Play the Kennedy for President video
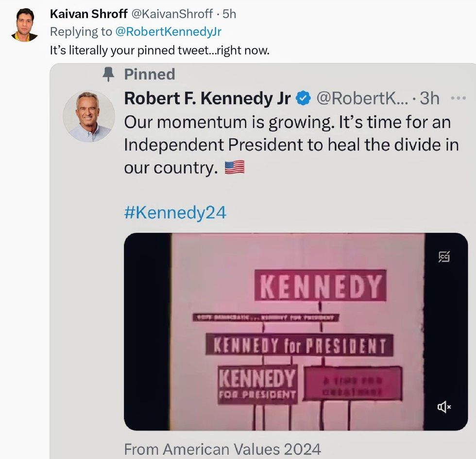The width and height of the screenshot is (476, 459). [x=296, y=332]
